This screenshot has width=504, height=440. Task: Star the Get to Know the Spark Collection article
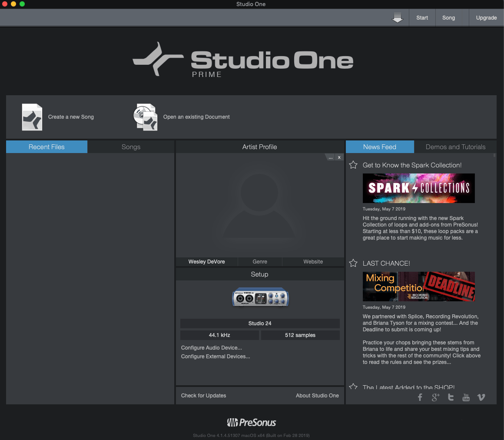(353, 164)
